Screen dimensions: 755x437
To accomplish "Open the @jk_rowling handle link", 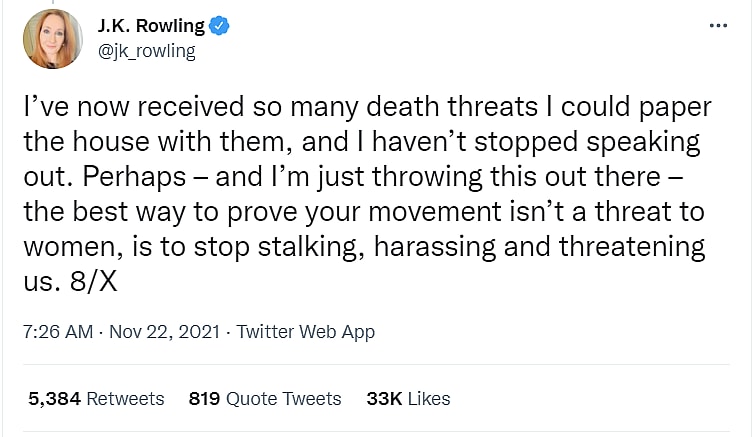I will coord(147,50).
